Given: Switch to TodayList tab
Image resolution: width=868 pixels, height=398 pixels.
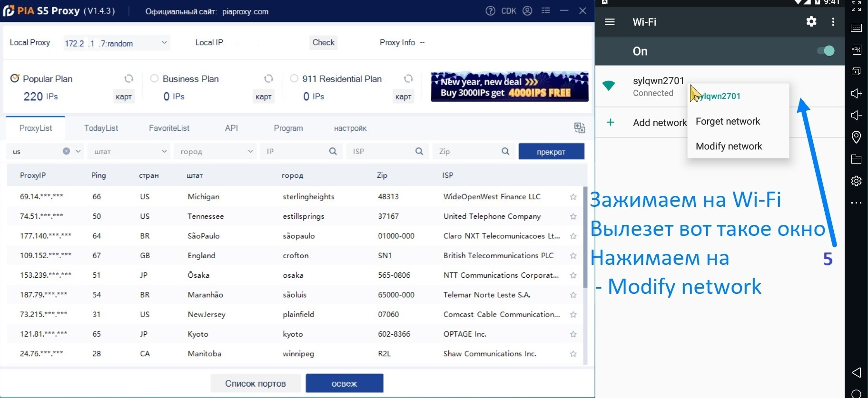Looking at the screenshot, I should [101, 128].
